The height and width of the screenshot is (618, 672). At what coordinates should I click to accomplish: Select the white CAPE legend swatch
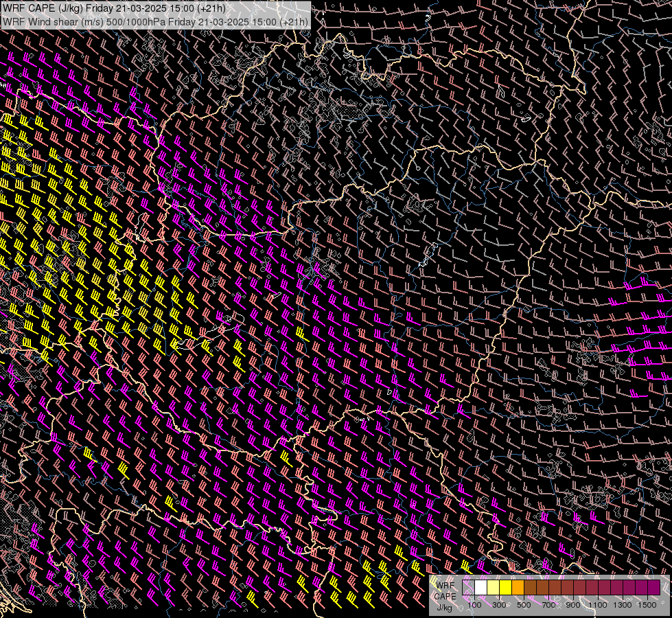coord(481,587)
